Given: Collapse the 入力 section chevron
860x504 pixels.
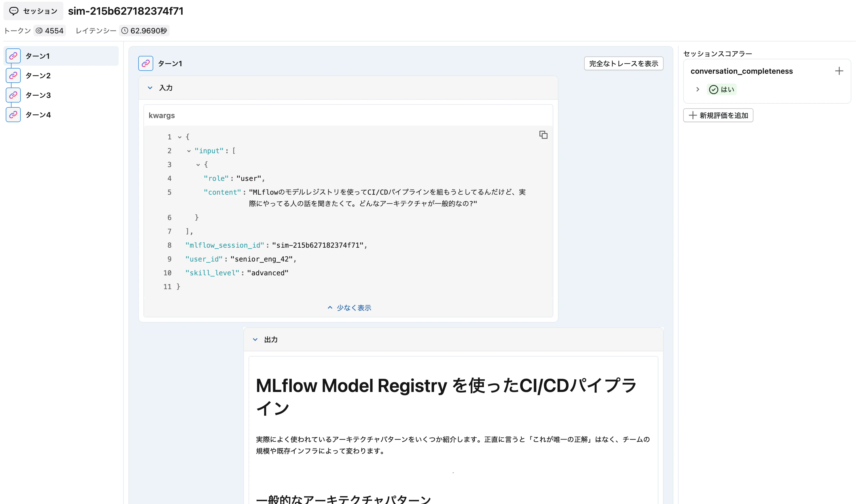Looking at the screenshot, I should (x=150, y=88).
